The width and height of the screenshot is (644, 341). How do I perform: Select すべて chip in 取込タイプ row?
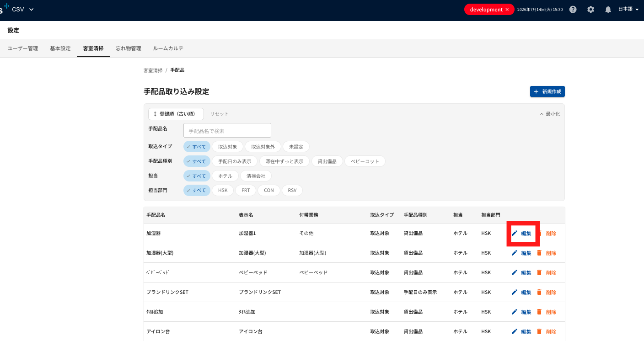(x=197, y=147)
